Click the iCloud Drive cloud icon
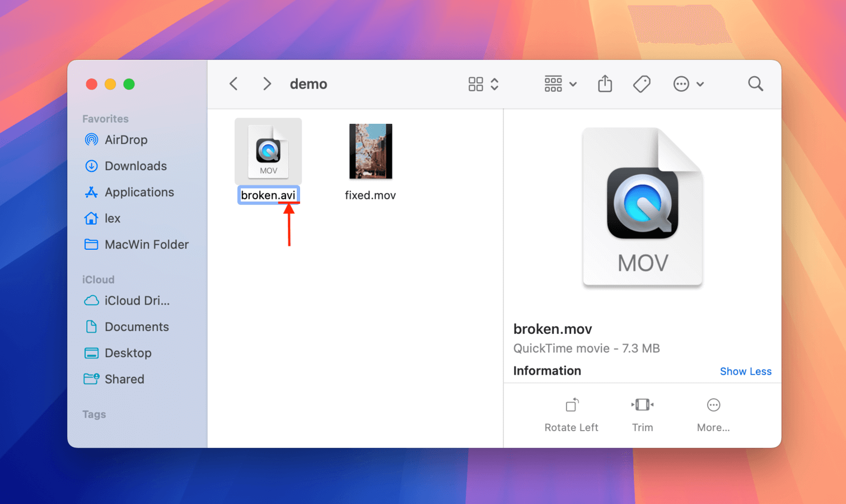This screenshot has height=504, width=846. click(x=91, y=301)
